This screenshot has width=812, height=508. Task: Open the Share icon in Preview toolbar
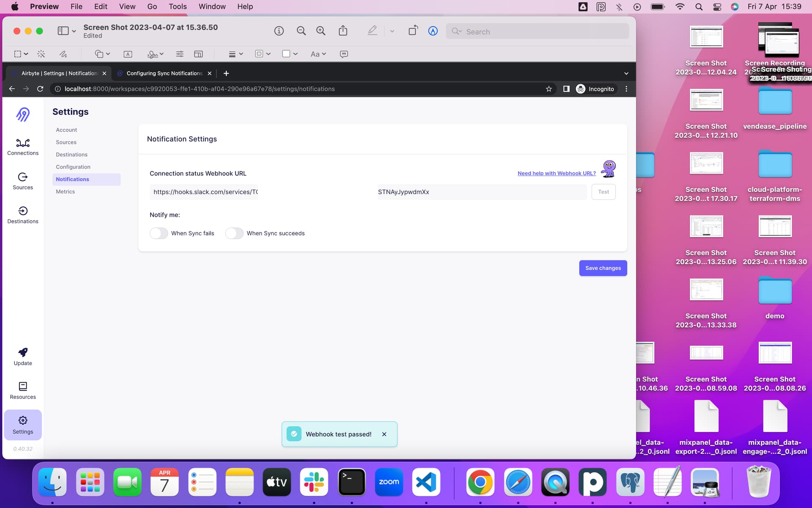343,31
